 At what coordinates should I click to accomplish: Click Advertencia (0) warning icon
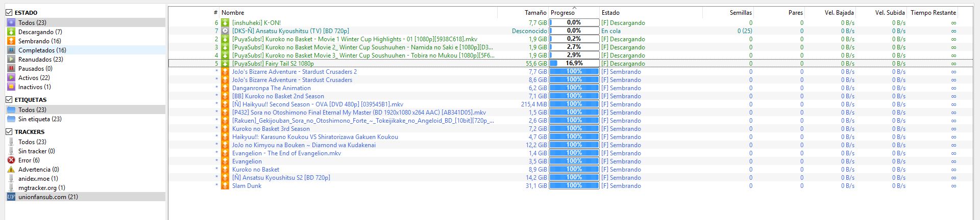pyautogui.click(x=11, y=170)
